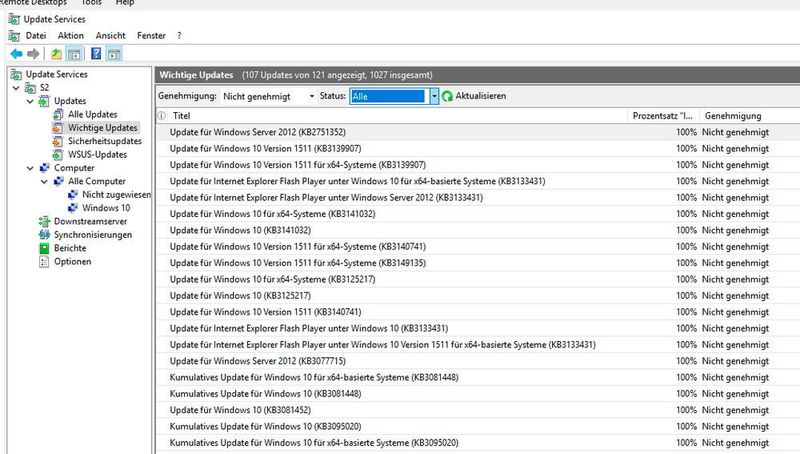The image size is (800, 454).
Task: Open the blue help question-mark icon
Action: point(96,54)
